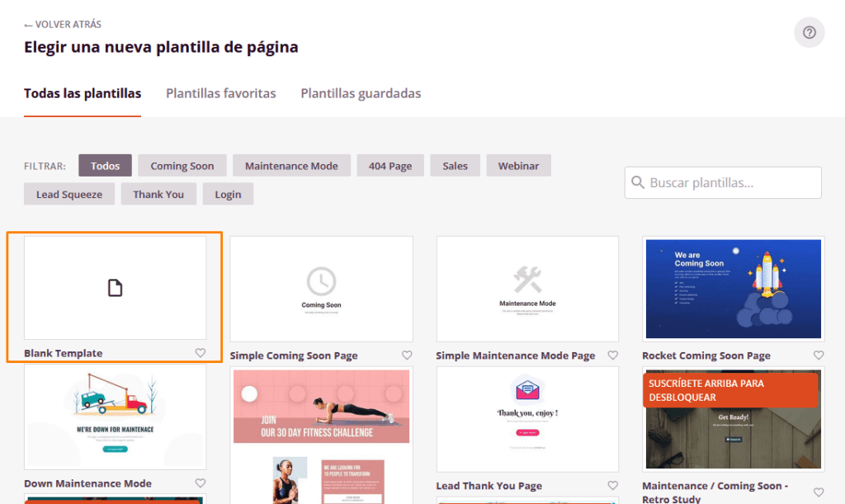This screenshot has height=504, width=845.
Task: Favorite Simple Maintenance Mode Page with heart icon
Action: tap(612, 355)
